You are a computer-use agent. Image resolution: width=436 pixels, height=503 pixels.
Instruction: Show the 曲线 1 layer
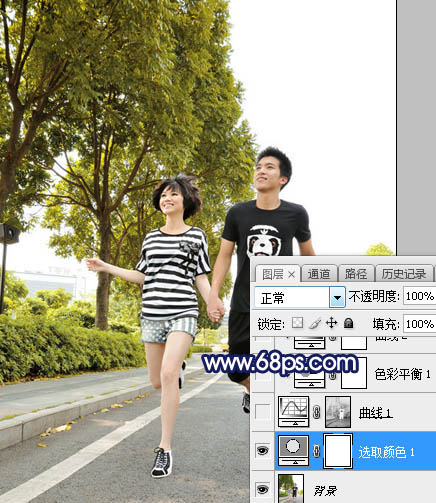click(x=263, y=412)
